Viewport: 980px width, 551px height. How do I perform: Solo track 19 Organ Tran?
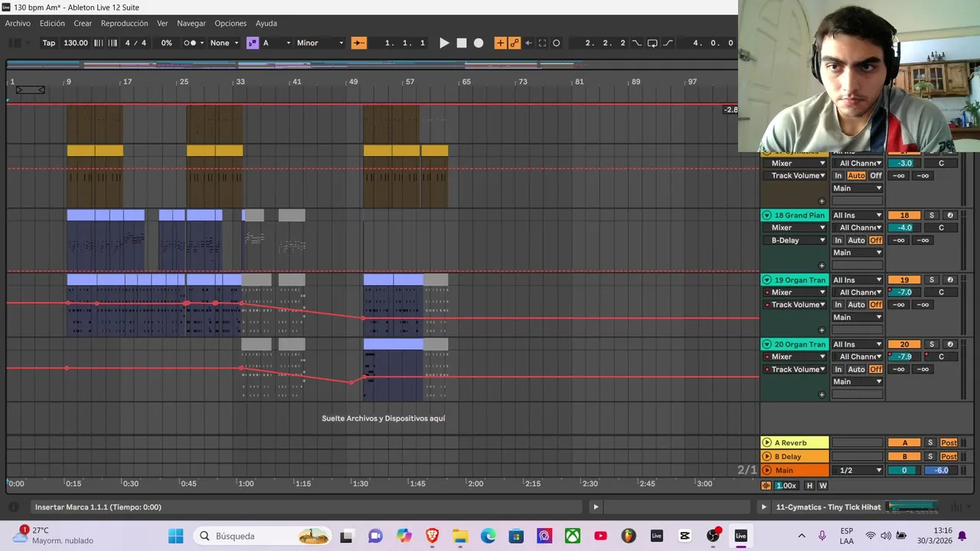pos(932,280)
